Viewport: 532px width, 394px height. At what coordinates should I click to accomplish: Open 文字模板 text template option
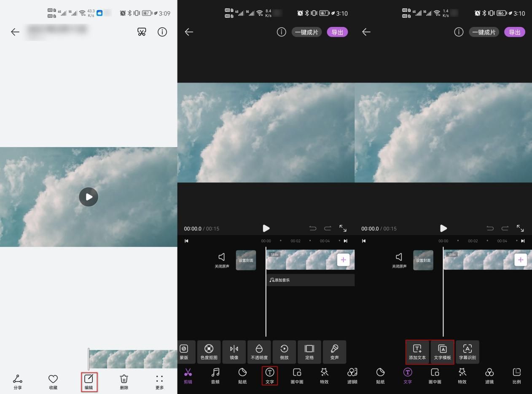(x=443, y=352)
